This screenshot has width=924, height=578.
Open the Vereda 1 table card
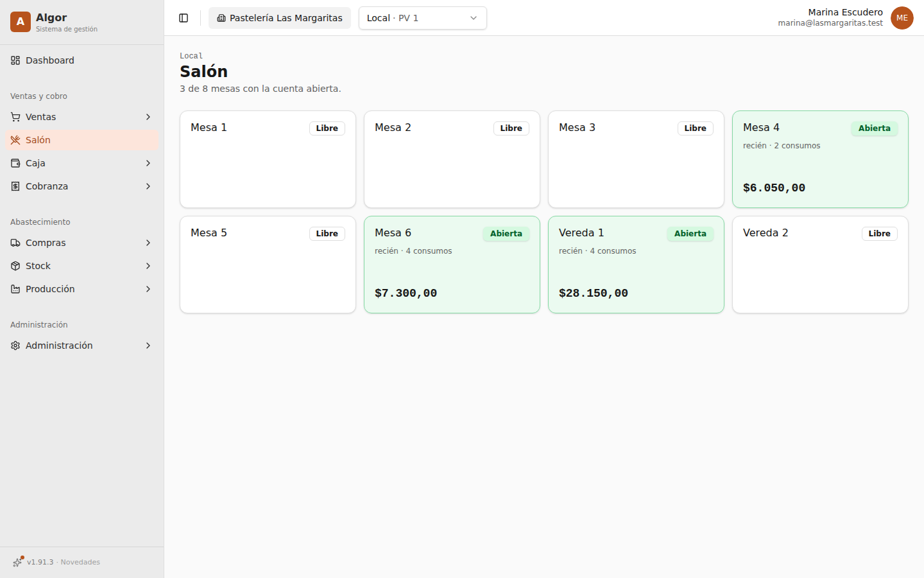click(x=636, y=265)
